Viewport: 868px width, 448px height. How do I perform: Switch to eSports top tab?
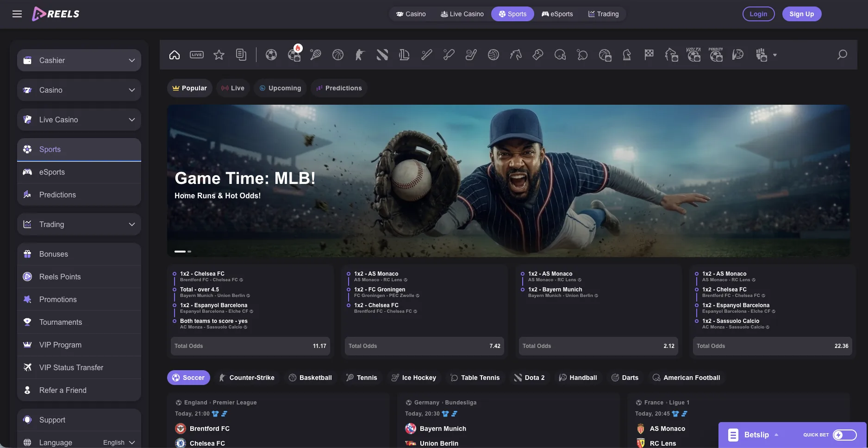[557, 14]
